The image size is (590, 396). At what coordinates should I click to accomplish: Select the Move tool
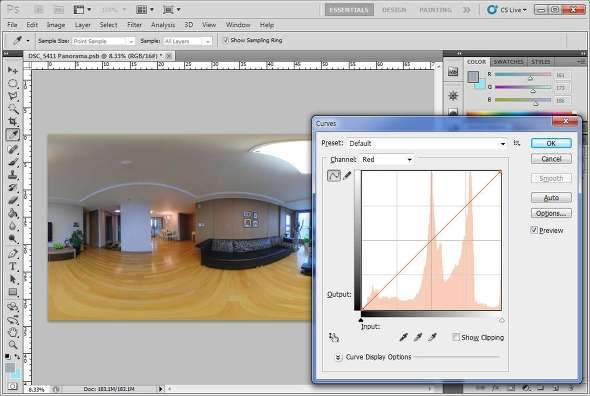(x=12, y=70)
